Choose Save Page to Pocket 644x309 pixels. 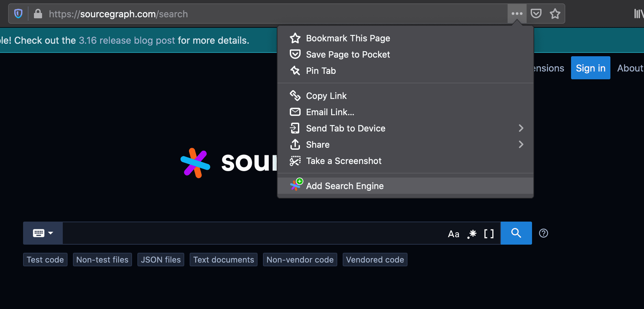(x=405, y=55)
